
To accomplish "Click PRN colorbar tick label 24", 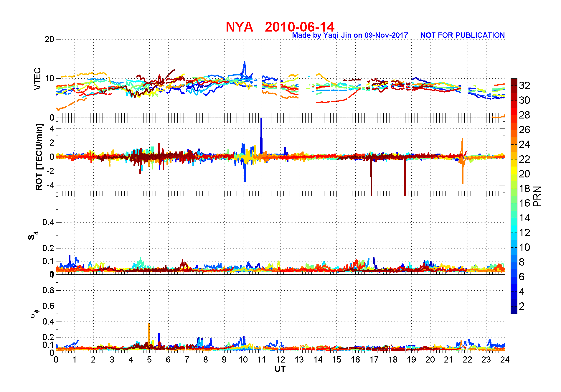I will pos(524,144).
